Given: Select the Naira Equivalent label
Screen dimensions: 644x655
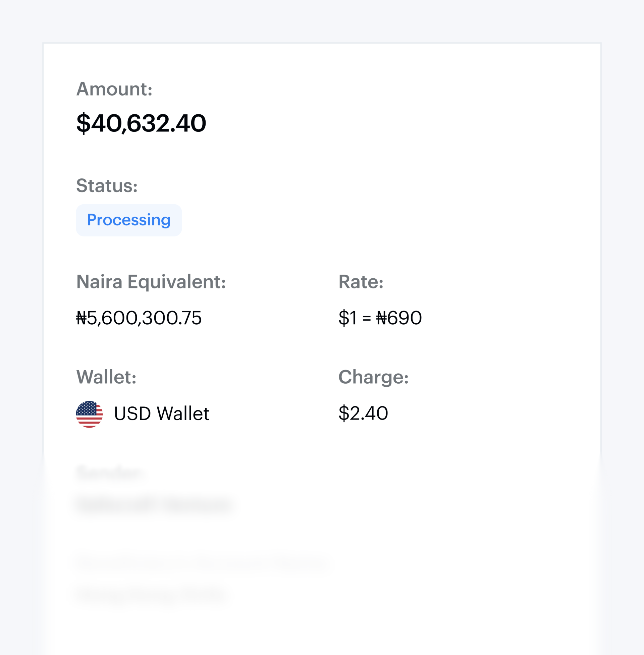Looking at the screenshot, I should [151, 282].
